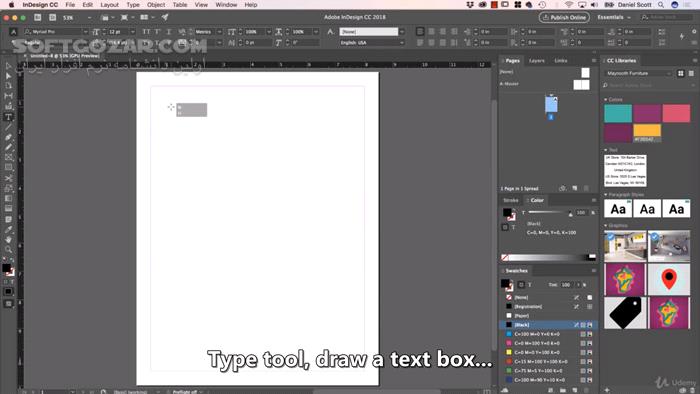
Task: Click the Bridge icon in application bar
Action: (38, 17)
